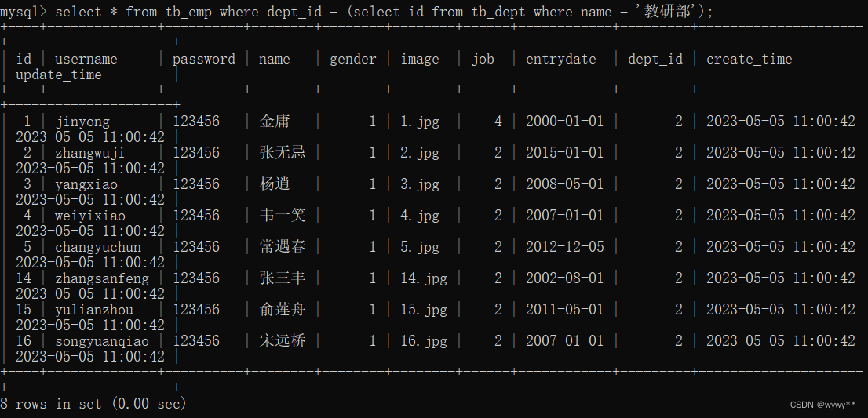Click the 'job' column header

483,59
